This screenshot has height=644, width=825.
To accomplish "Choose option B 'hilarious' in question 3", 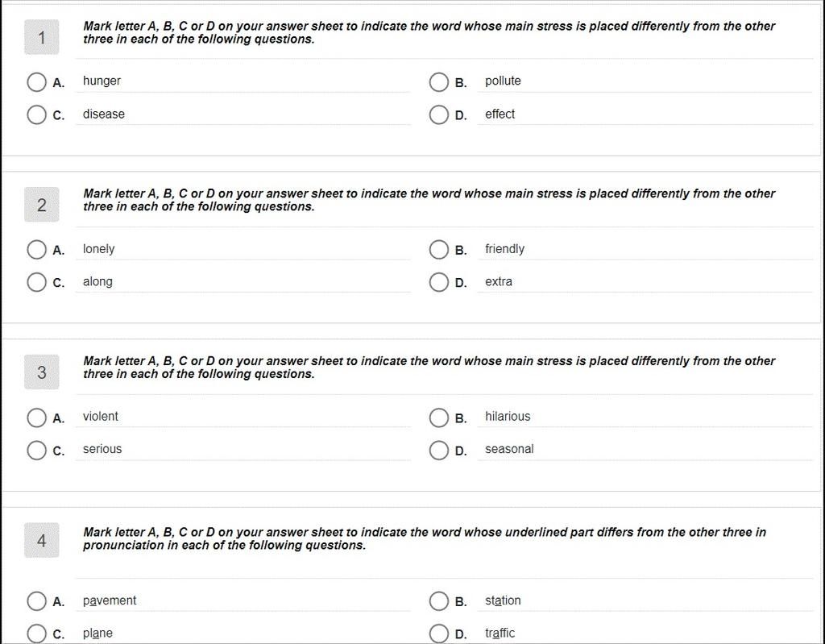I will pyautogui.click(x=438, y=418).
